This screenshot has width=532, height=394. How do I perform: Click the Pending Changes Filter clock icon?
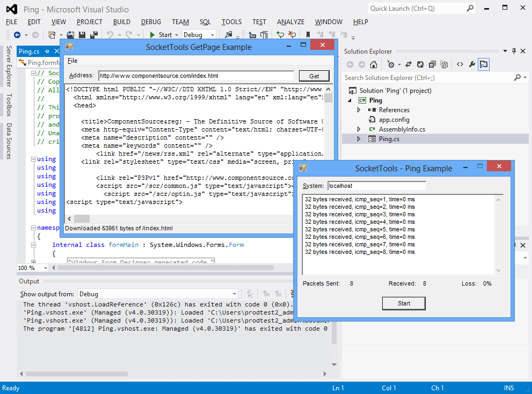[391, 64]
